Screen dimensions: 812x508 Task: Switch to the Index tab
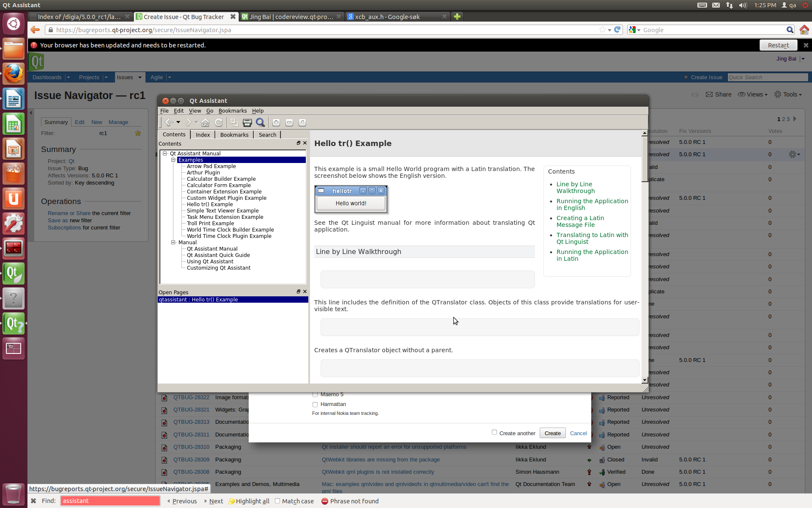203,135
